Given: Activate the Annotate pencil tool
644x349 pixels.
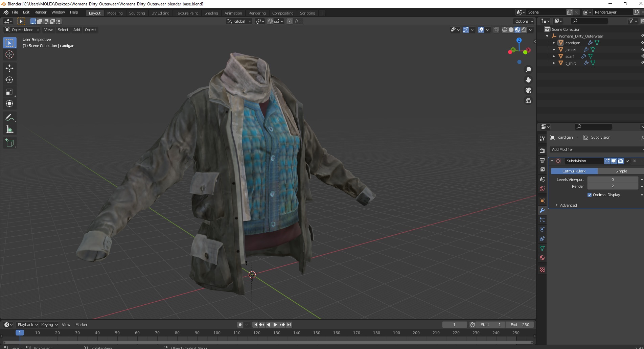Looking at the screenshot, I should (9, 118).
